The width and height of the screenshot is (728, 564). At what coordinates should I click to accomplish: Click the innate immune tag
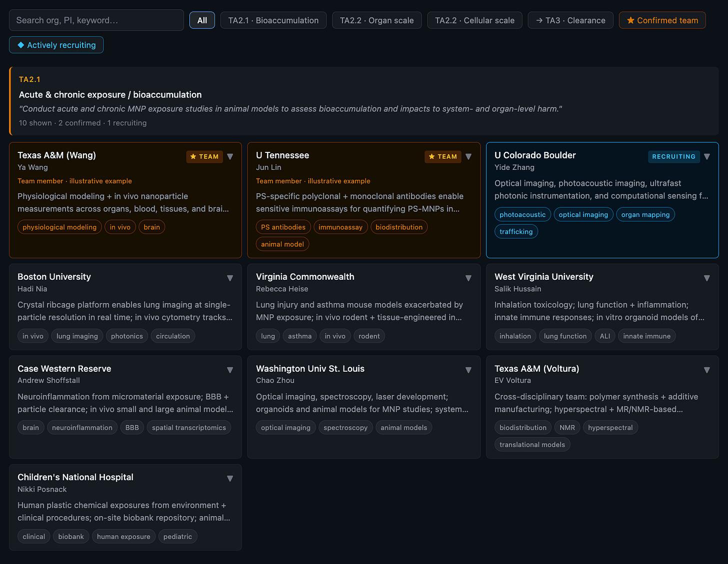click(647, 336)
